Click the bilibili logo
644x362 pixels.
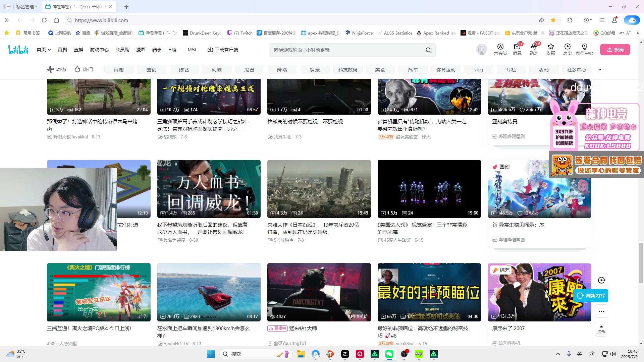[18, 50]
